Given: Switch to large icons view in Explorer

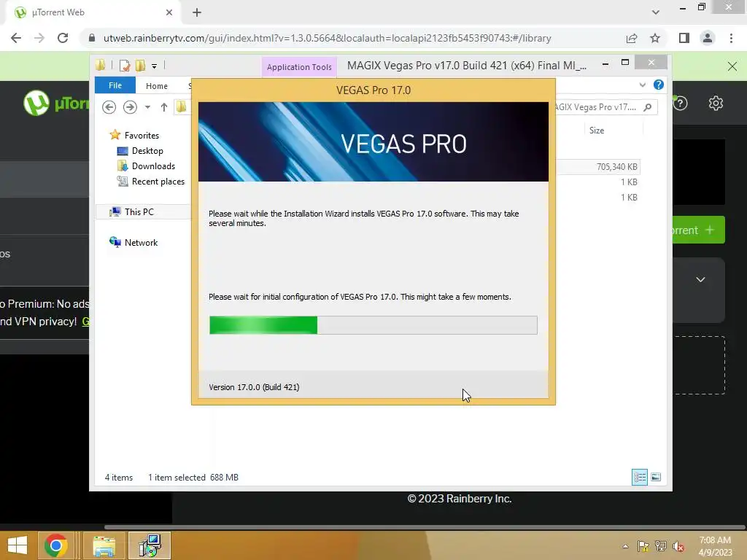Looking at the screenshot, I should (x=656, y=477).
